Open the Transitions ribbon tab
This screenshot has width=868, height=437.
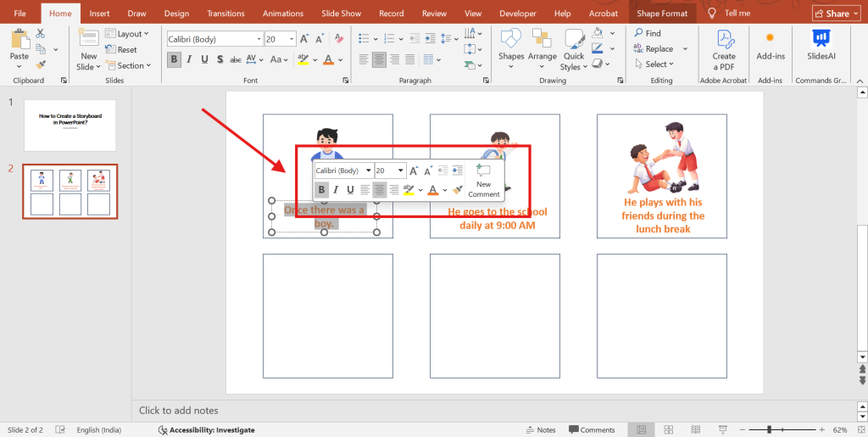[225, 14]
